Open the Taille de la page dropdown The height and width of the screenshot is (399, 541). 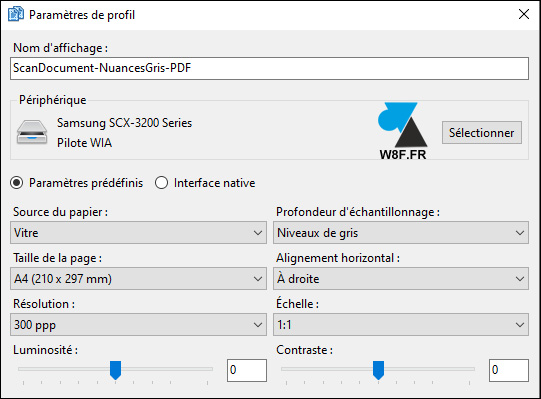[x=138, y=279]
